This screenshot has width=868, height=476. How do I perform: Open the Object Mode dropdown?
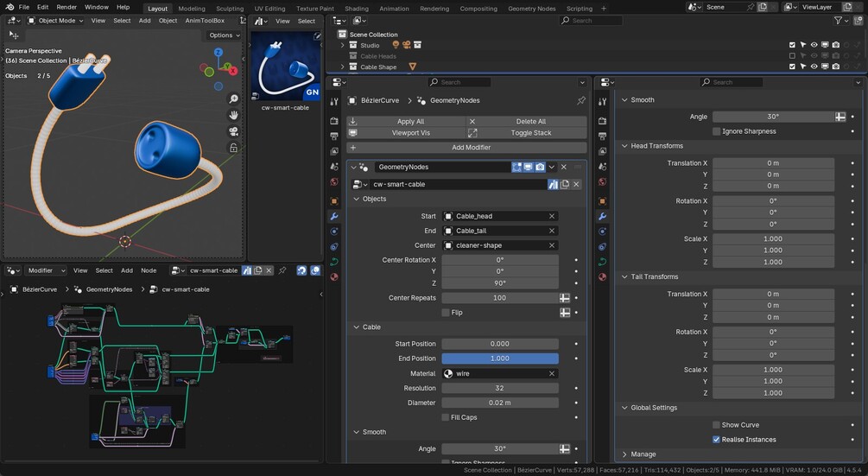[55, 21]
